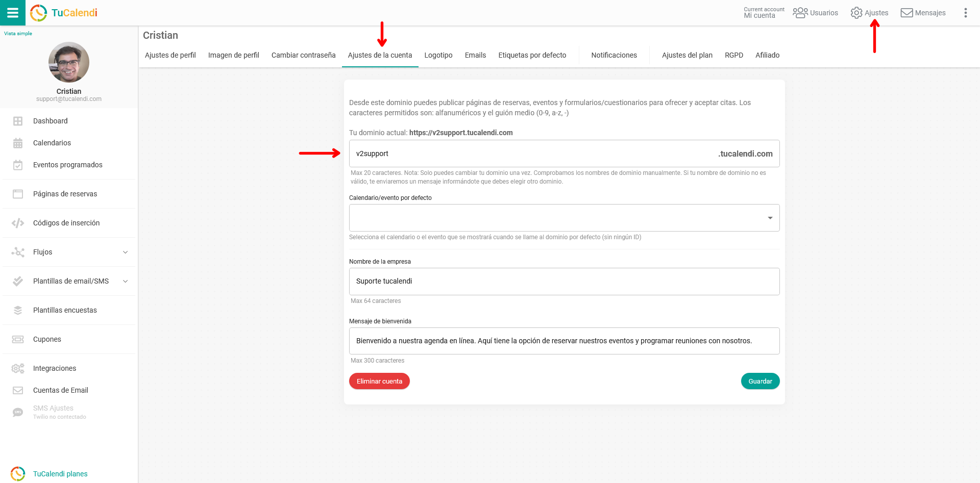Focus the v2support domain input field
980x483 pixels.
click(x=564, y=154)
